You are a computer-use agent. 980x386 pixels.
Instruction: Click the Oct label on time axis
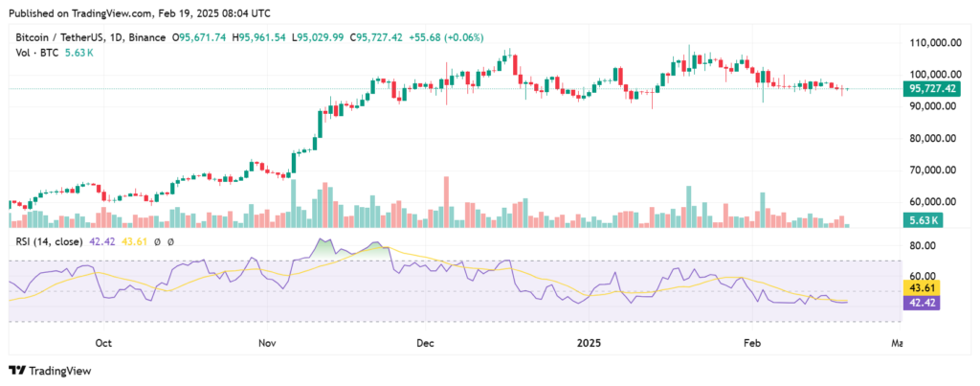[x=104, y=341]
